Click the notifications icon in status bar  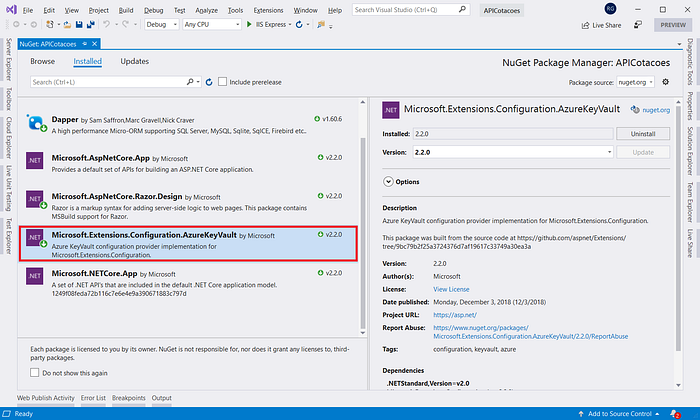(675, 414)
